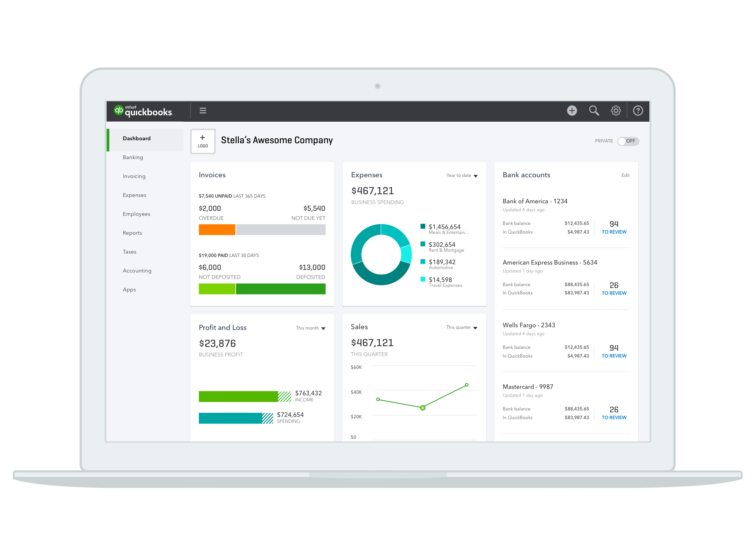Image resolution: width=756 pixels, height=548 pixels.
Task: Click Automotive legend swatch
Action: [x=423, y=262]
